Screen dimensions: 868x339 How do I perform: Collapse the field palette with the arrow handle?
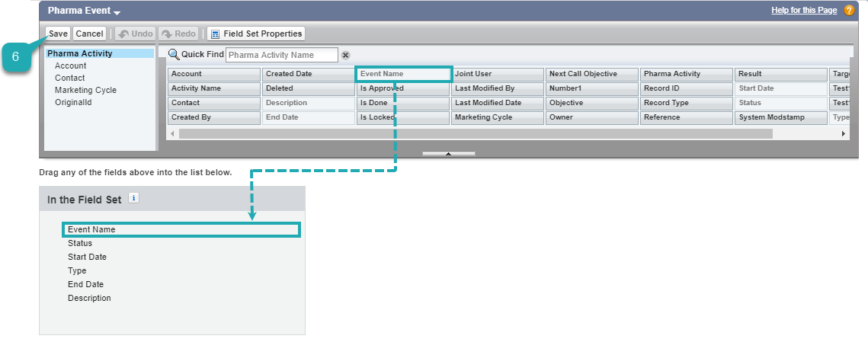click(448, 153)
